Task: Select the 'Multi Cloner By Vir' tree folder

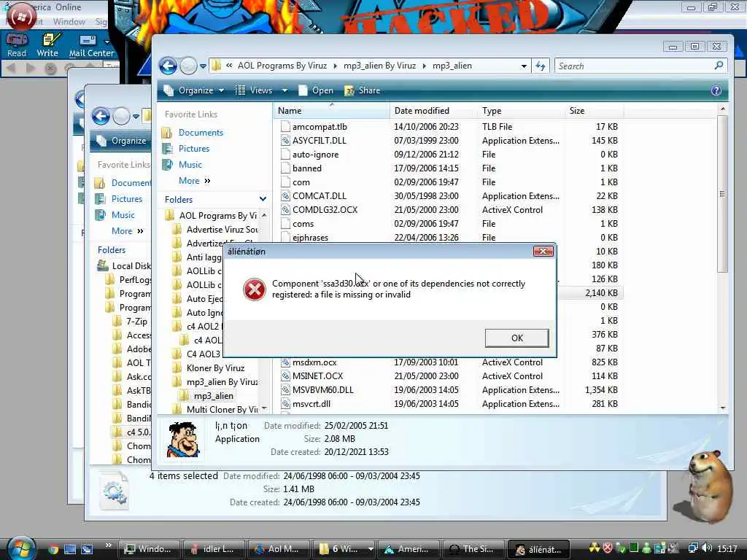Action: 222,410
